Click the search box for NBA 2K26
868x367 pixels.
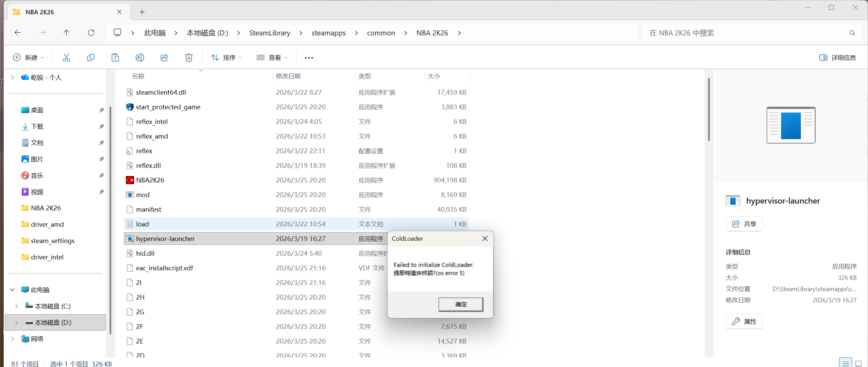coord(745,33)
